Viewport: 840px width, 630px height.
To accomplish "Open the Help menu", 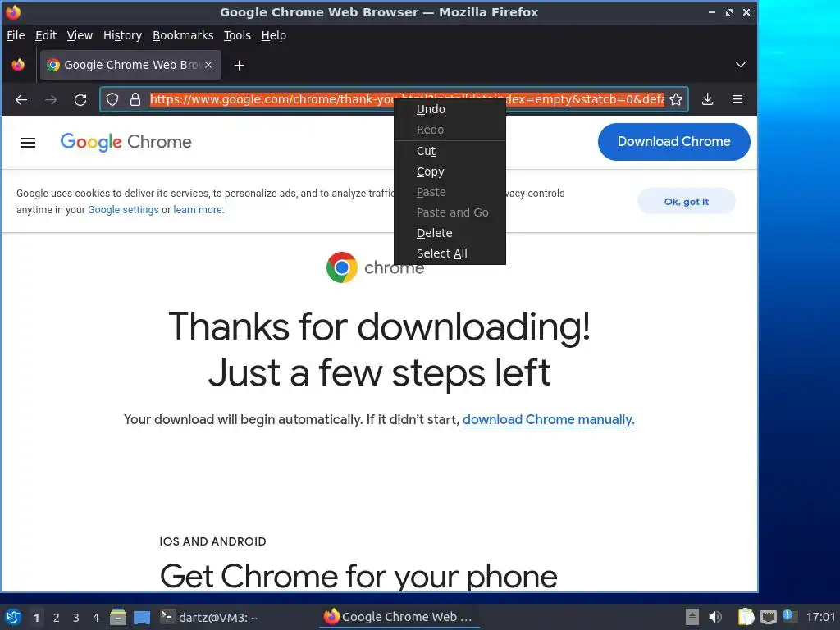I will tap(274, 35).
